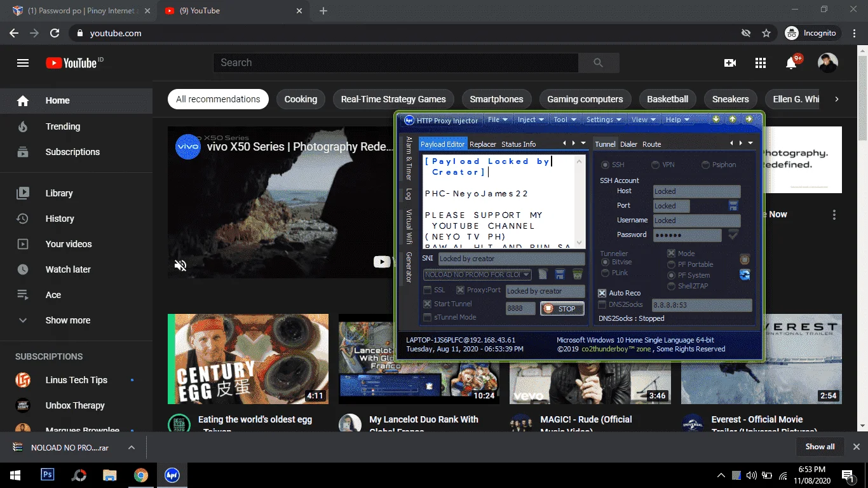Click the green trash icon to delete config
Viewport: 868px width, 488px height.
coord(577,274)
